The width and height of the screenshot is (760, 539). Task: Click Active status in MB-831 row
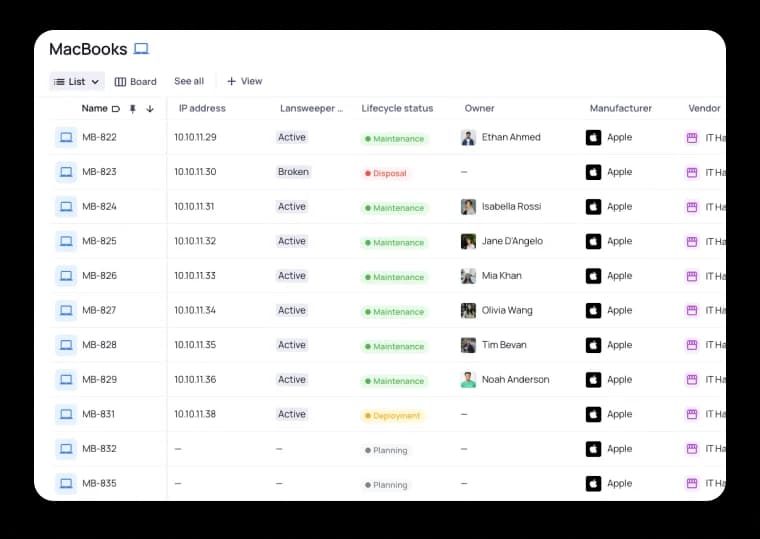click(292, 414)
